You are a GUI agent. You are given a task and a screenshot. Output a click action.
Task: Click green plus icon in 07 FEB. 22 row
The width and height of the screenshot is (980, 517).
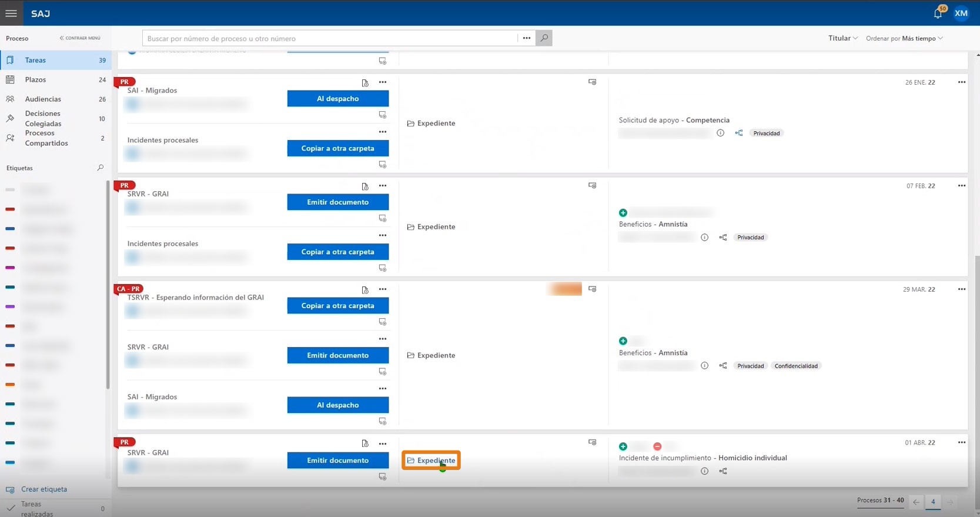(623, 213)
